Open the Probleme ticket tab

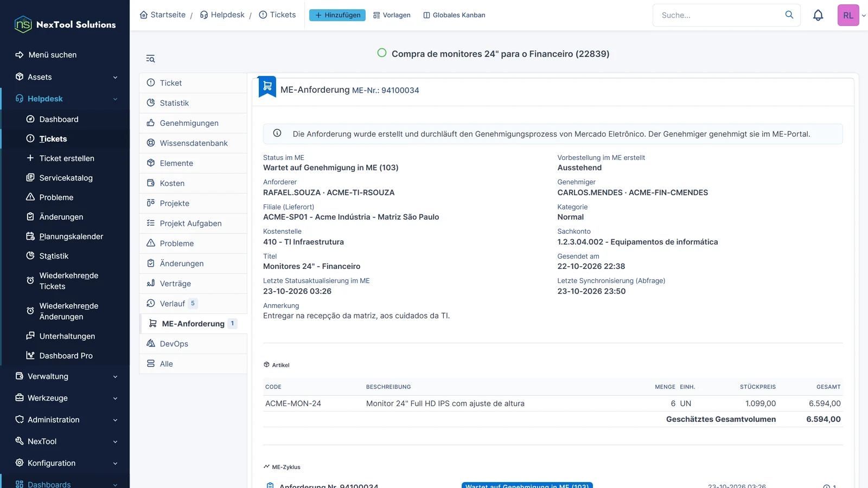pos(193,243)
